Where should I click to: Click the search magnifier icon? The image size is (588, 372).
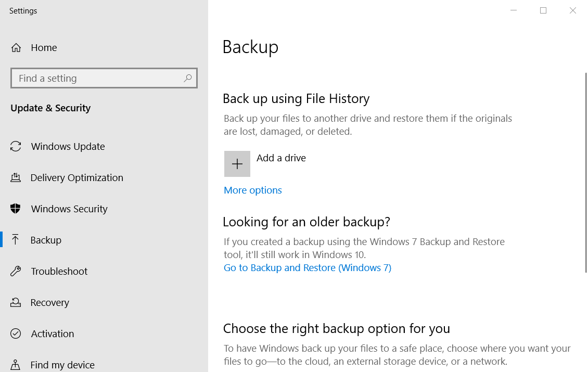tap(188, 79)
